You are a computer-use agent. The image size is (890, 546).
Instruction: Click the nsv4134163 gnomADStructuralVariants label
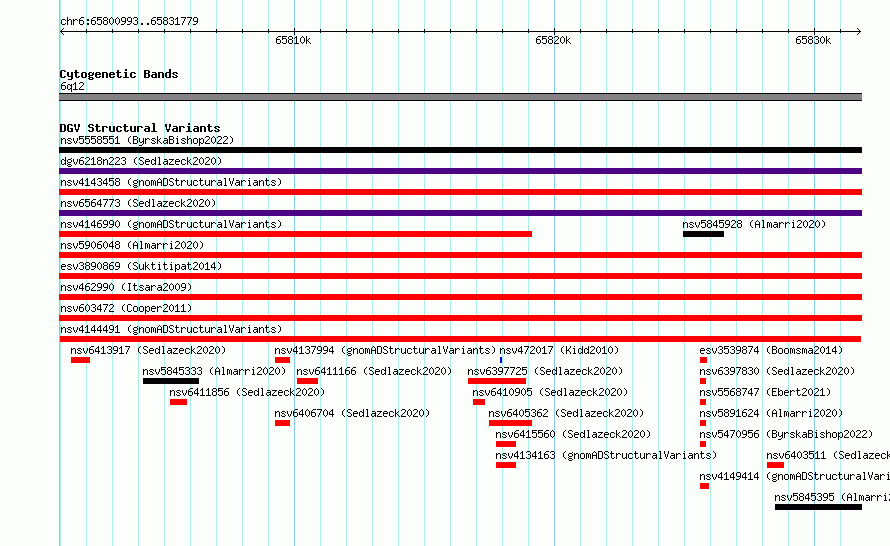pos(606,455)
